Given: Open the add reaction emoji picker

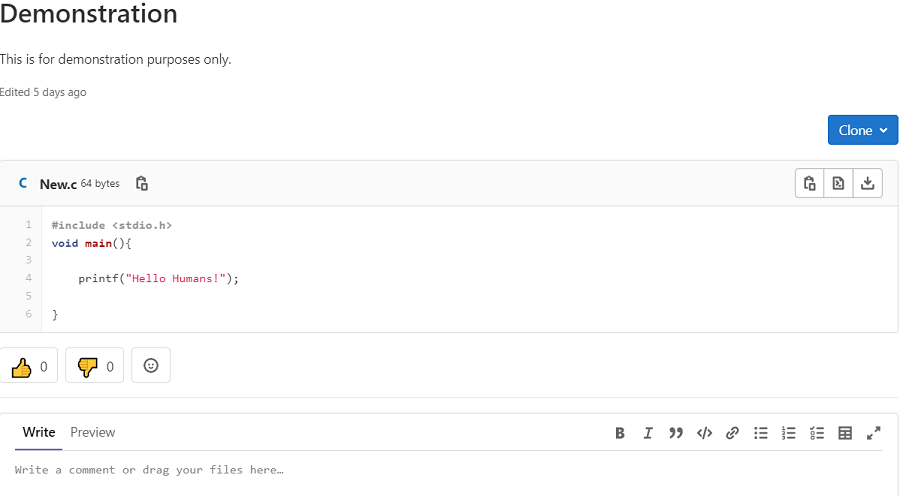Looking at the screenshot, I should pyautogui.click(x=151, y=366).
